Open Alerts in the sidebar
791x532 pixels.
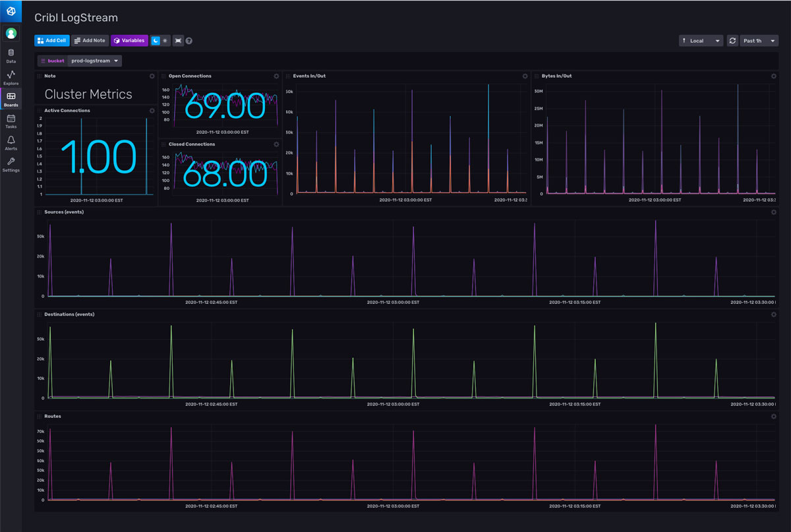[11, 143]
